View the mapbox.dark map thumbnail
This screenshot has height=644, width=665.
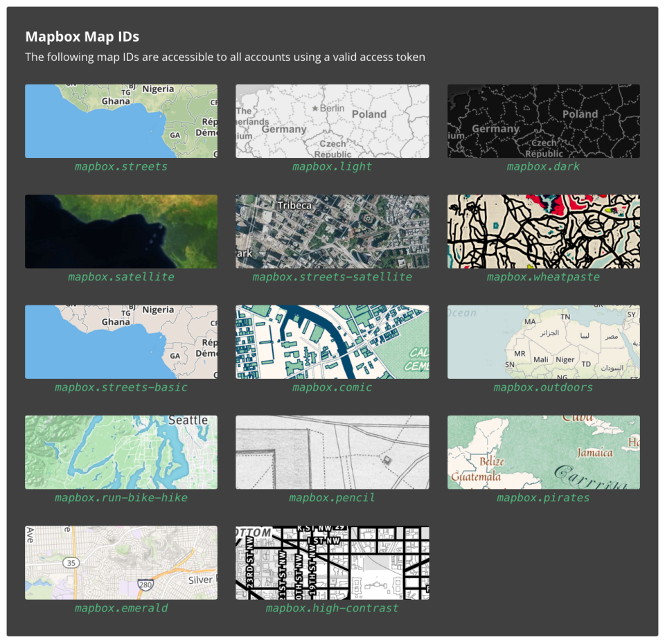coord(544,121)
